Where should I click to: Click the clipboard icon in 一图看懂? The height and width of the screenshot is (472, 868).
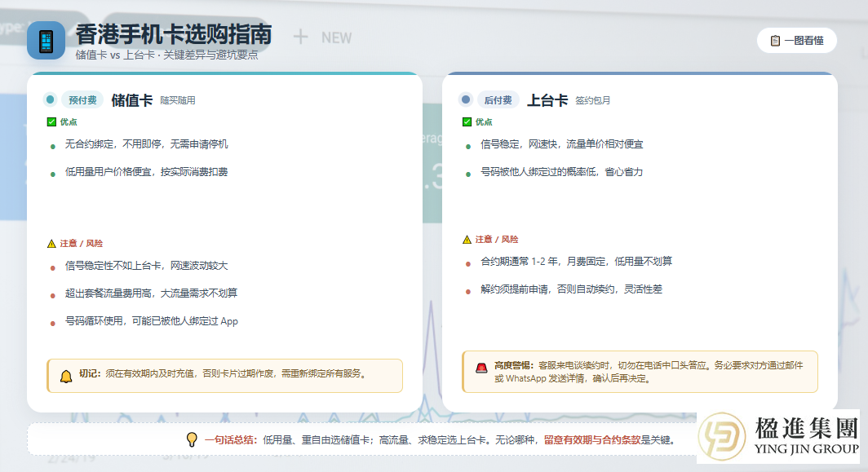[x=775, y=41]
